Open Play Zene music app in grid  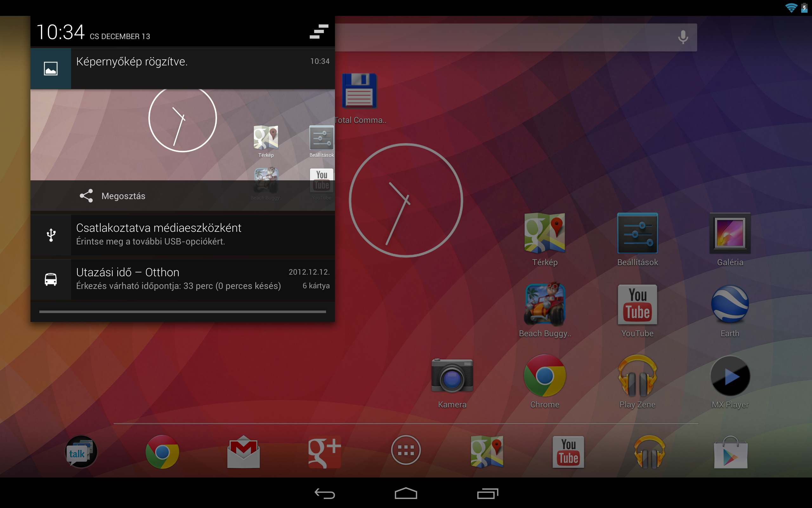(x=638, y=382)
